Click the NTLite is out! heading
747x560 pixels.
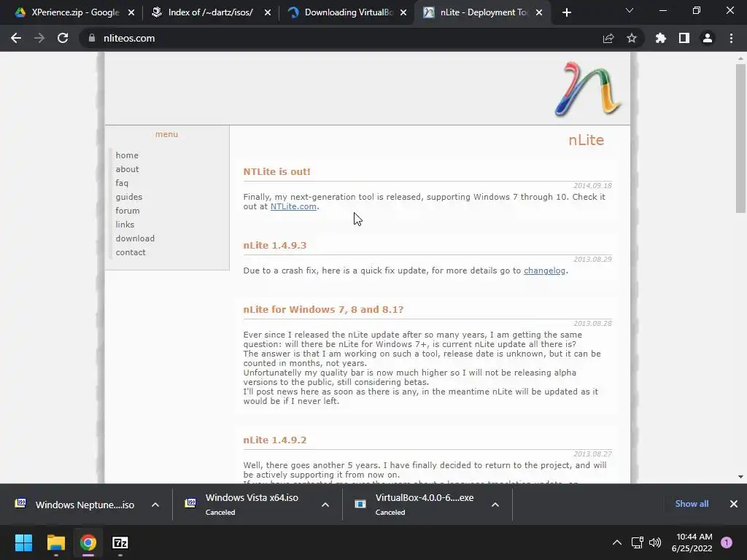276,172
